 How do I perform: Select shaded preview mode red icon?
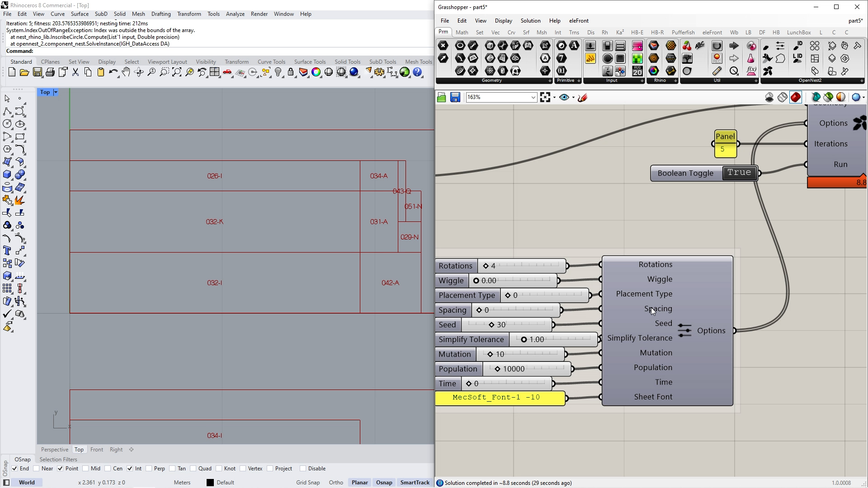click(x=796, y=97)
